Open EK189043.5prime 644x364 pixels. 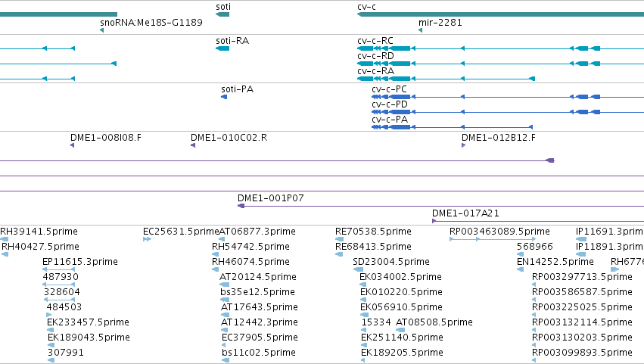pos(89,338)
